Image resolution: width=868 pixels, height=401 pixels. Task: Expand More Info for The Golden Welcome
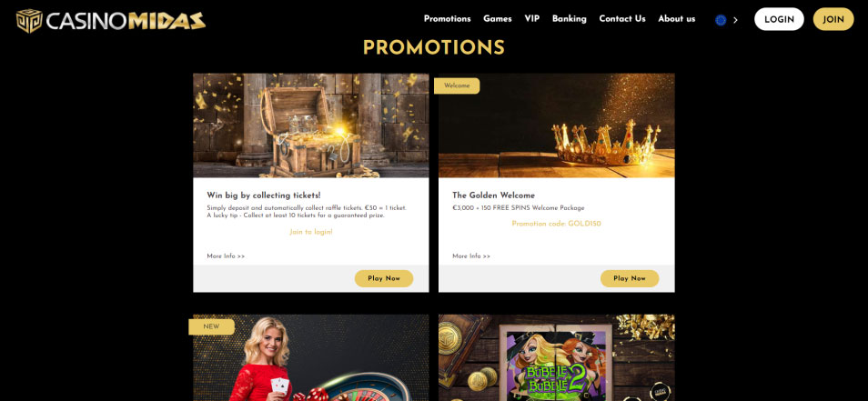coord(471,256)
